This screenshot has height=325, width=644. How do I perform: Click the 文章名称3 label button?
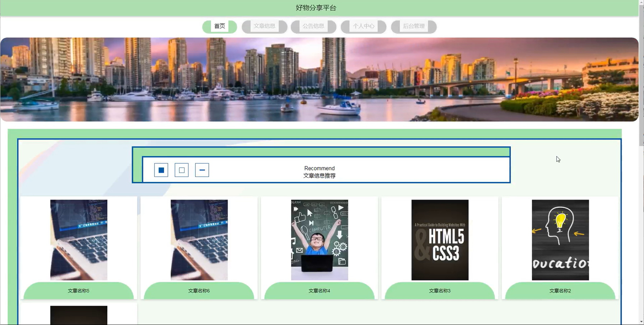(440, 290)
